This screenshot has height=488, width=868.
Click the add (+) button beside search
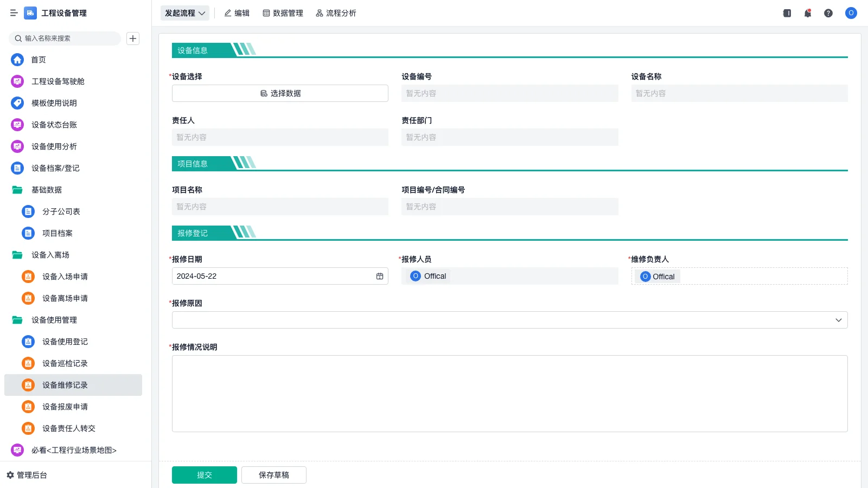(x=133, y=38)
